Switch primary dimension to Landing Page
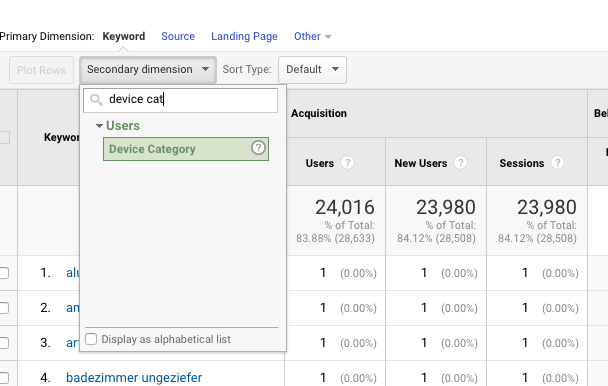Image resolution: width=608 pixels, height=386 pixels. 244,36
